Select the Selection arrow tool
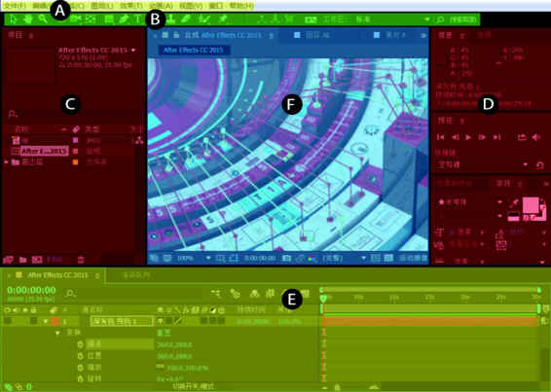 click(13, 19)
